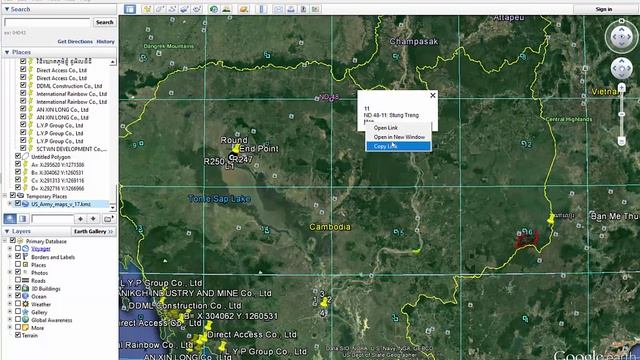Click the Add Image Overlay tool
The image size is (640, 360).
point(184,9)
